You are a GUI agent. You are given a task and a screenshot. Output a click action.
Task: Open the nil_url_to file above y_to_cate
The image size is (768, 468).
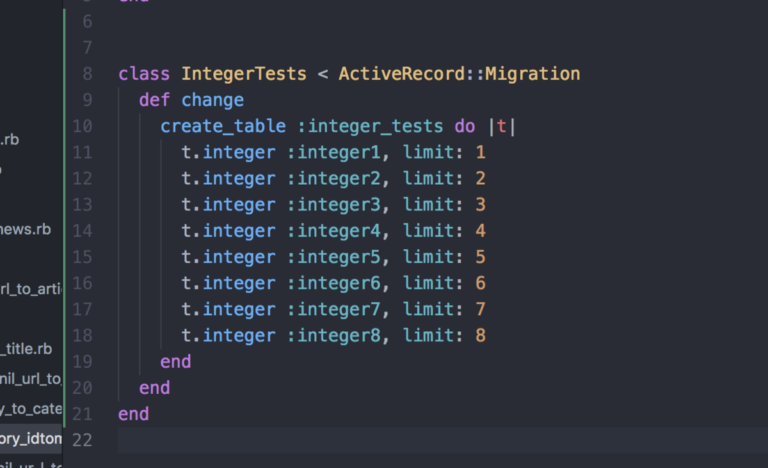click(31, 379)
